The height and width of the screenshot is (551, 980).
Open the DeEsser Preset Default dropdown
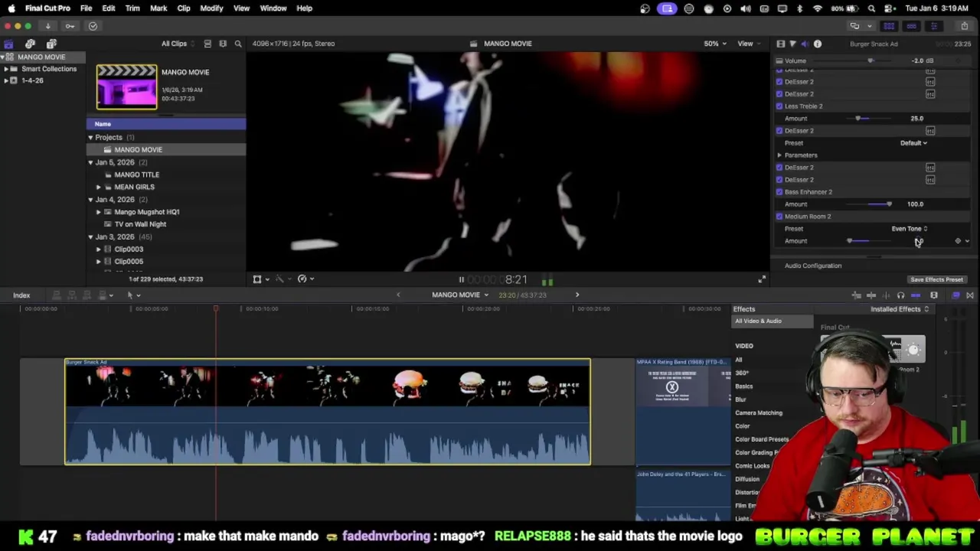pyautogui.click(x=913, y=143)
